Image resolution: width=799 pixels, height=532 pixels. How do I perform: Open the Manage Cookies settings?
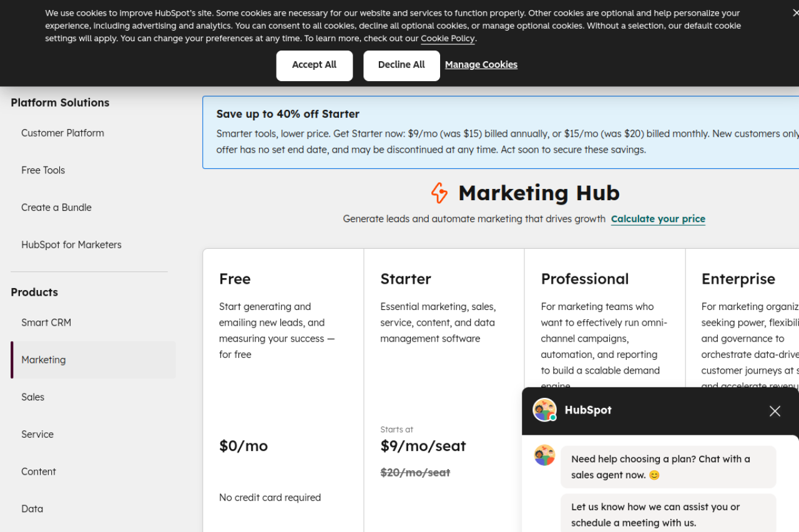pos(481,64)
